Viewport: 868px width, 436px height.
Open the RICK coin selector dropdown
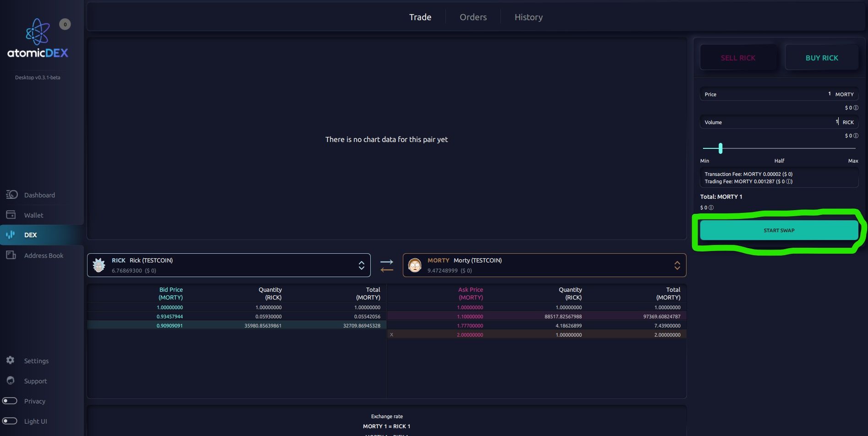click(x=229, y=265)
